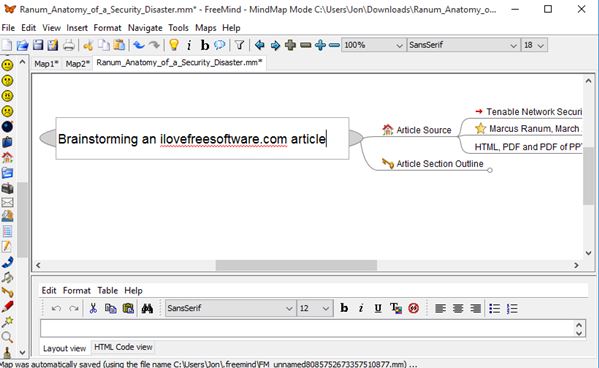The width and height of the screenshot is (599, 368).
Task: Click the Tenable Network Securi node
Action: (x=528, y=112)
